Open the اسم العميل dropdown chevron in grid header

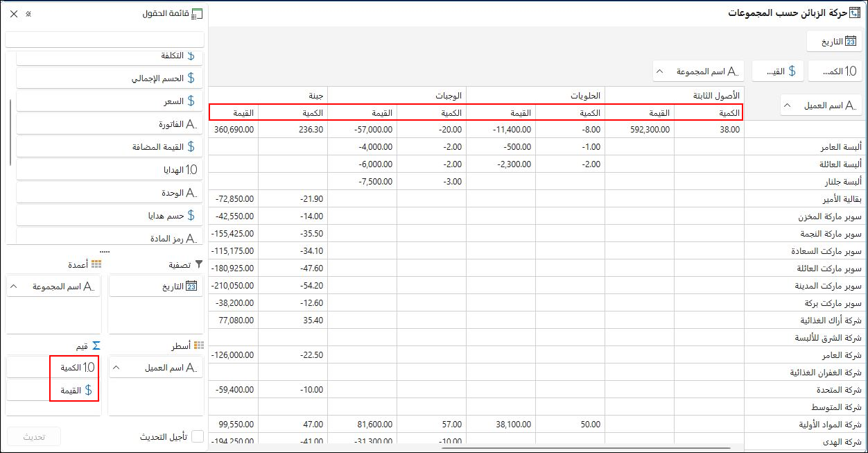pyautogui.click(x=786, y=105)
